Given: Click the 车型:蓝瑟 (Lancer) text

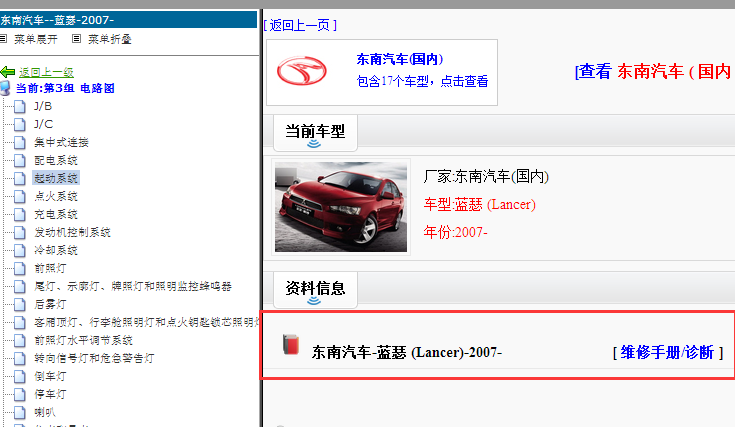Looking at the screenshot, I should click(480, 204).
